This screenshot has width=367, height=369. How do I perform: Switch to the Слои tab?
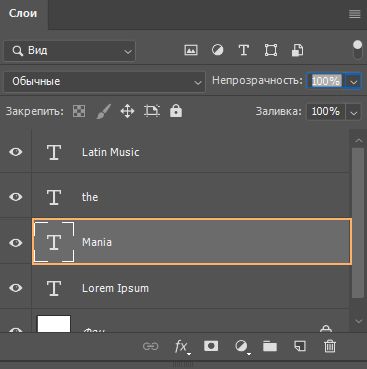(23, 13)
